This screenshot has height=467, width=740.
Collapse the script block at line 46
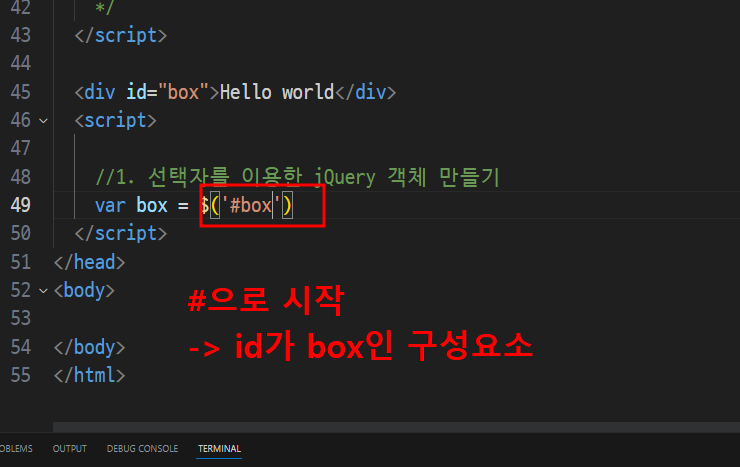[43, 121]
